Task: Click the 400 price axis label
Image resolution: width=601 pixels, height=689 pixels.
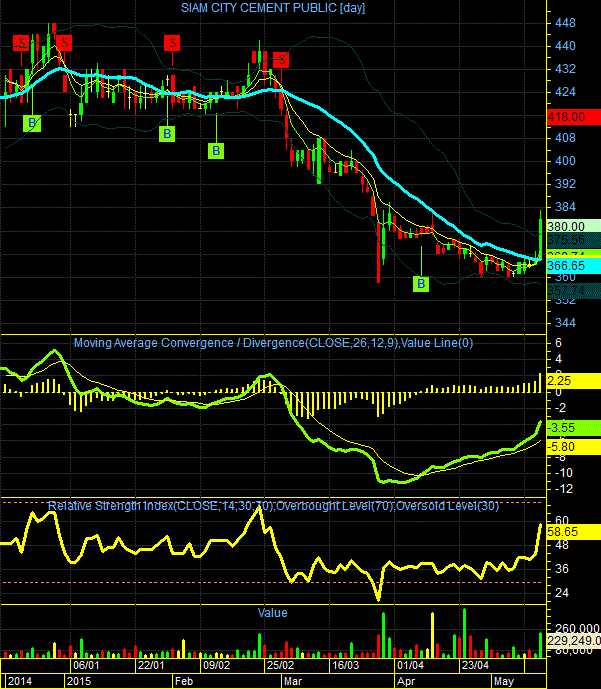Action: [x=565, y=161]
